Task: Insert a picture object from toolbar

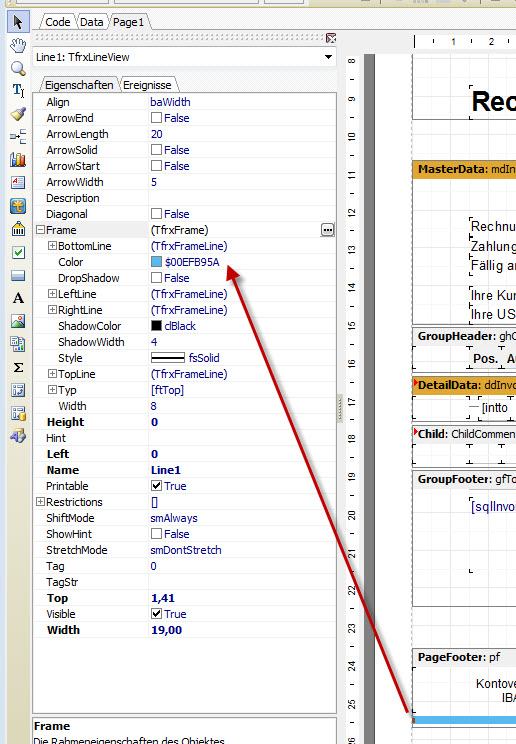Action: tap(18, 321)
